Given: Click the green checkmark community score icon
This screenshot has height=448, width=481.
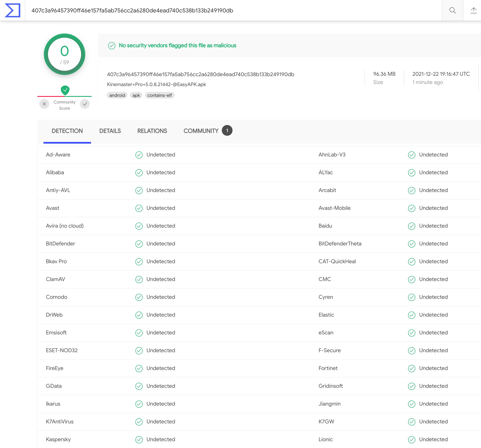Looking at the screenshot, I should point(65,89).
